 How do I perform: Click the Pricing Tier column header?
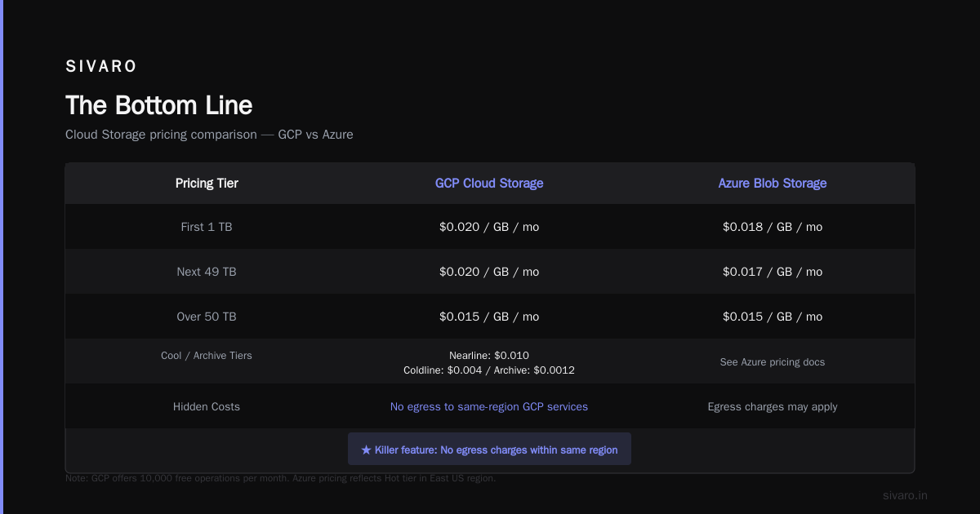(x=207, y=184)
